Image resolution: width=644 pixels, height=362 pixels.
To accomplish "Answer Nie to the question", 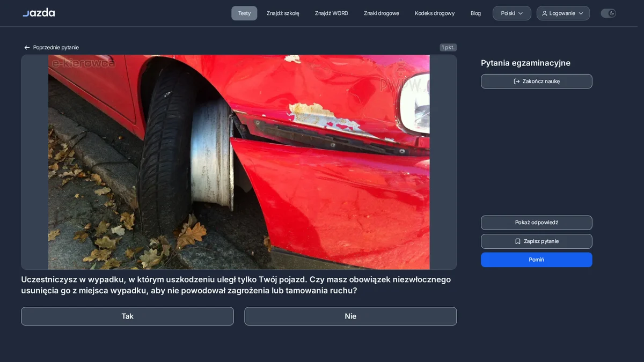I will [350, 316].
